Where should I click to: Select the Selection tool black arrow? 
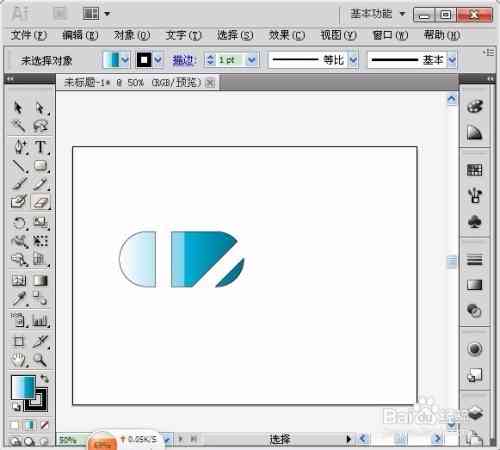point(18,108)
